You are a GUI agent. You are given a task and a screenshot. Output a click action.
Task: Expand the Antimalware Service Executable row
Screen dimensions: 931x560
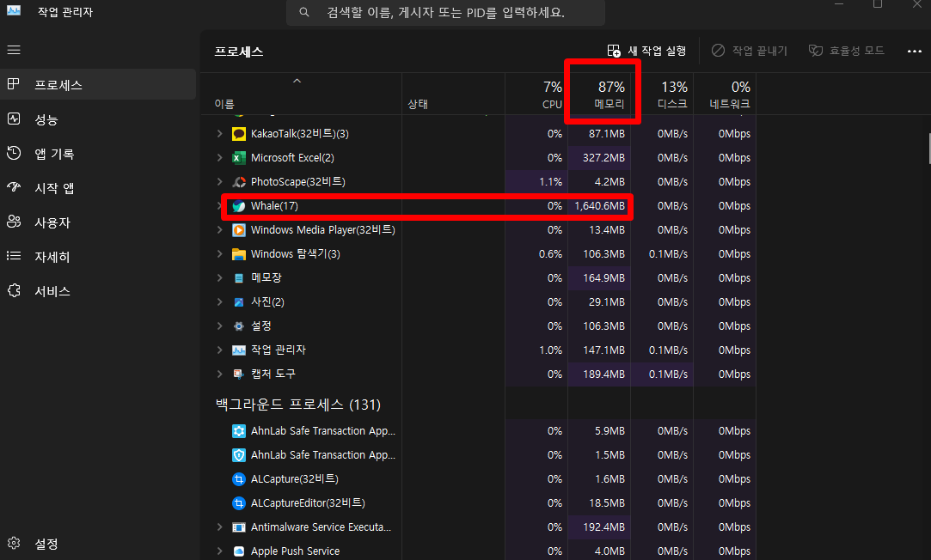point(220,527)
